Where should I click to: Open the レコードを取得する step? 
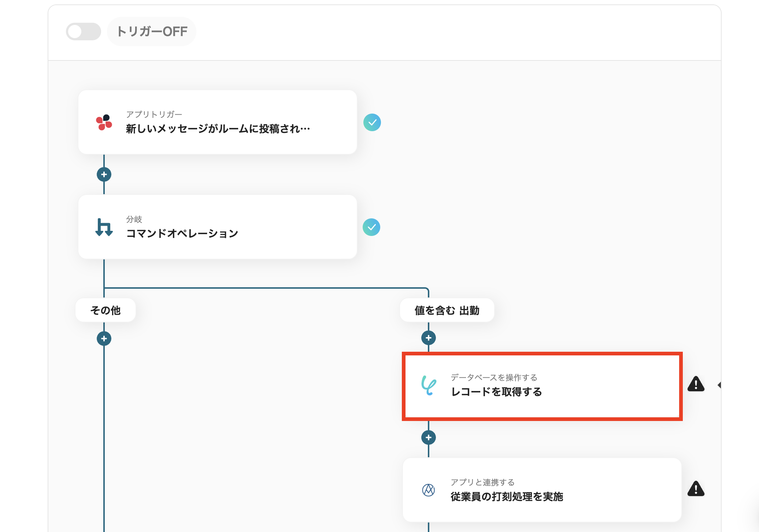tap(496, 392)
